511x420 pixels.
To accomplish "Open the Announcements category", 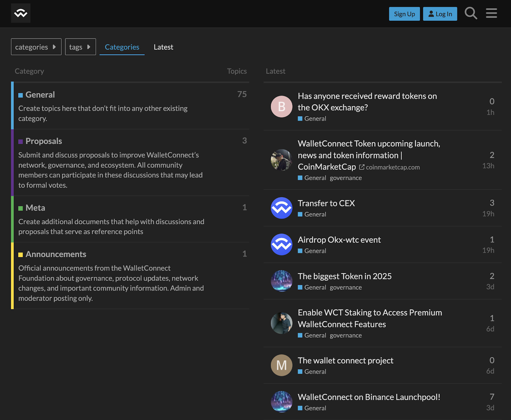I will pos(56,254).
